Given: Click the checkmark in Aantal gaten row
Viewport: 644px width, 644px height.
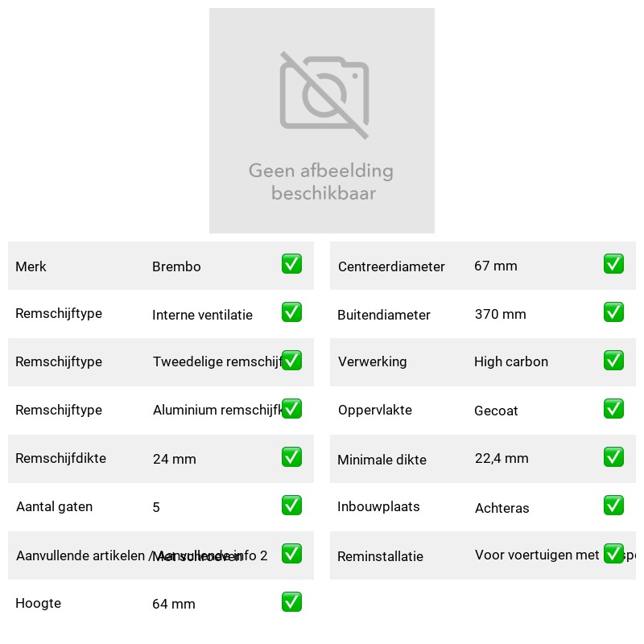Looking at the screenshot, I should (291, 506).
